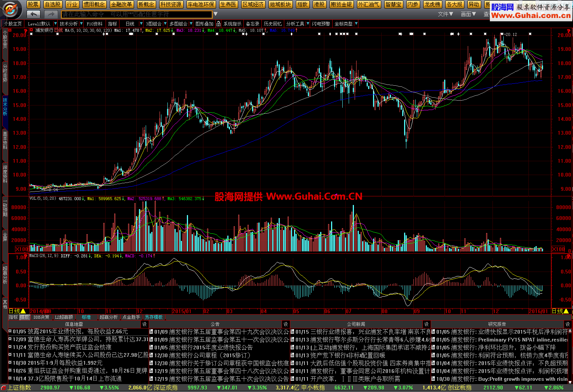The width and height of the screenshot is (573, 392).
Task: Click 创业板指 in status bar
Action: pos(460,388)
